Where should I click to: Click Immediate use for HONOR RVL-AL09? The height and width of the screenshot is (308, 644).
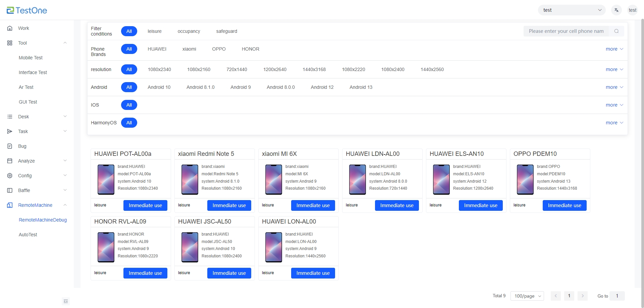coord(145,273)
